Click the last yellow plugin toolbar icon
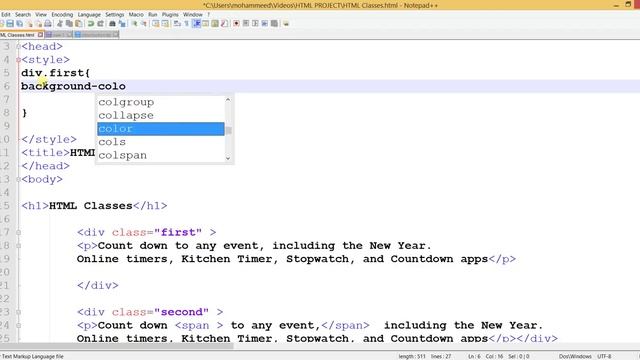The image size is (640, 360). (286, 24)
